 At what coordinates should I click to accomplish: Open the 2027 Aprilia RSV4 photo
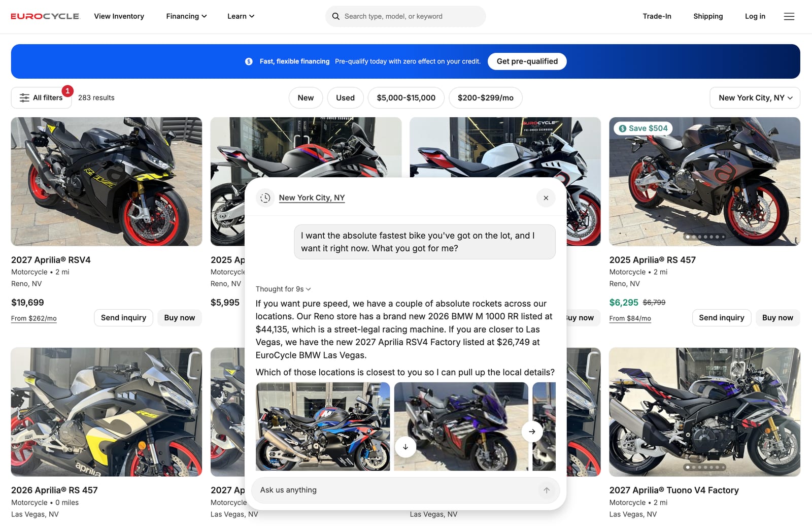coord(107,182)
